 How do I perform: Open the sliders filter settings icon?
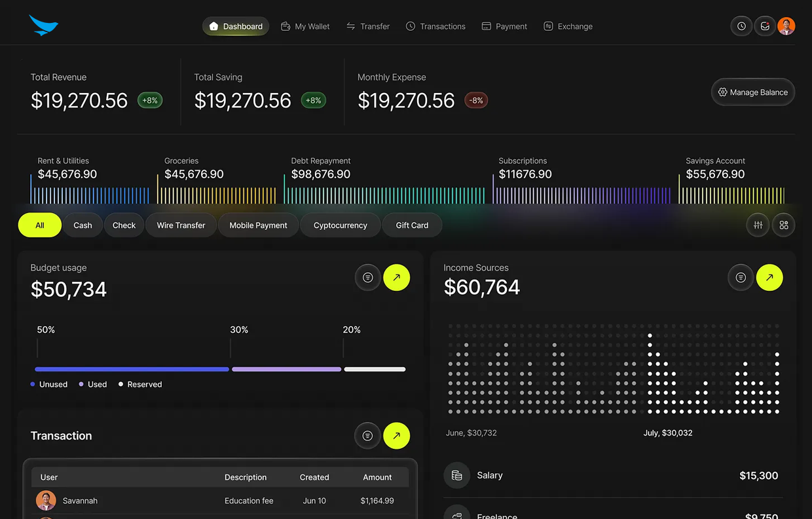click(x=758, y=225)
